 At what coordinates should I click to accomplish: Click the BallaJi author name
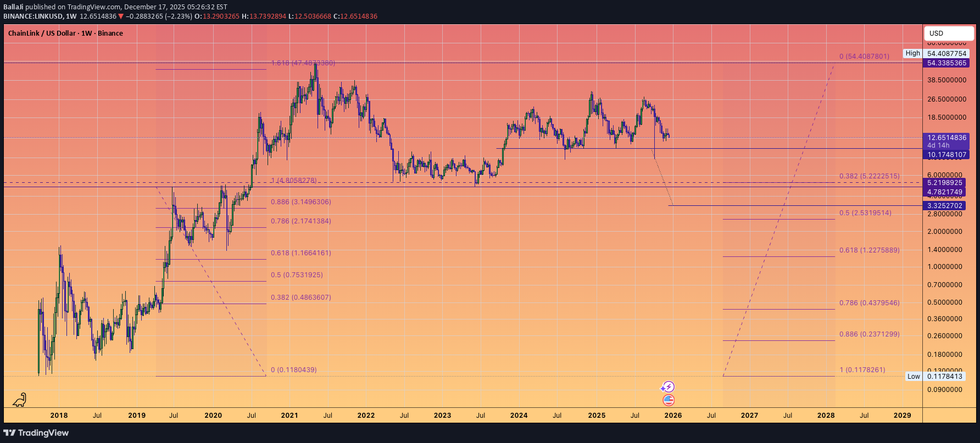(x=13, y=7)
